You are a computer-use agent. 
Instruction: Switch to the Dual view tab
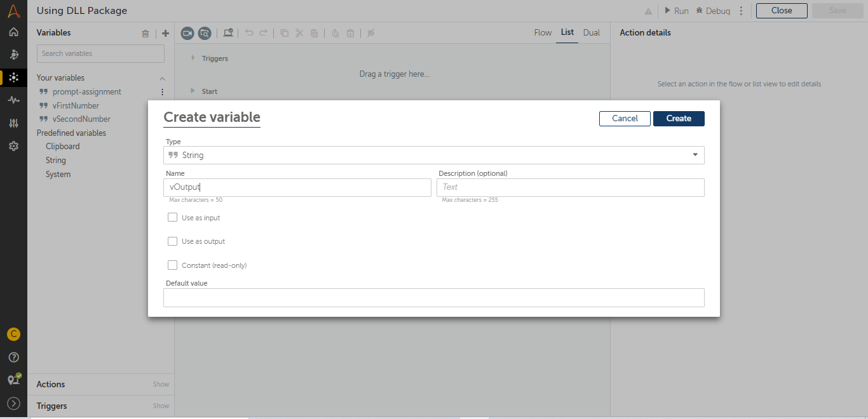[591, 32]
